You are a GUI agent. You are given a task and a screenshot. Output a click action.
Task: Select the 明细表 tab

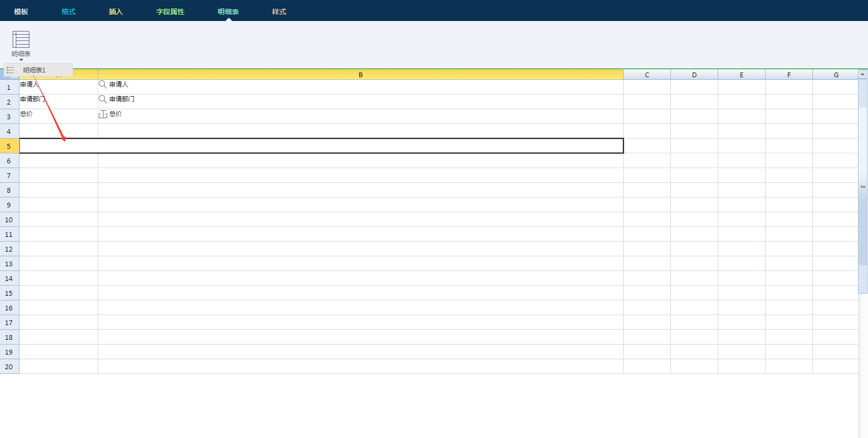tap(228, 12)
